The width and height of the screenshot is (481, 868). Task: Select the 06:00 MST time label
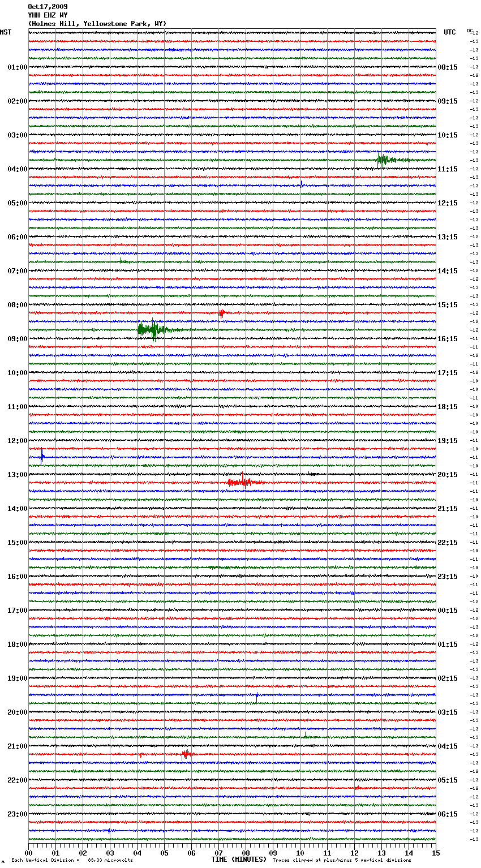pos(17,237)
